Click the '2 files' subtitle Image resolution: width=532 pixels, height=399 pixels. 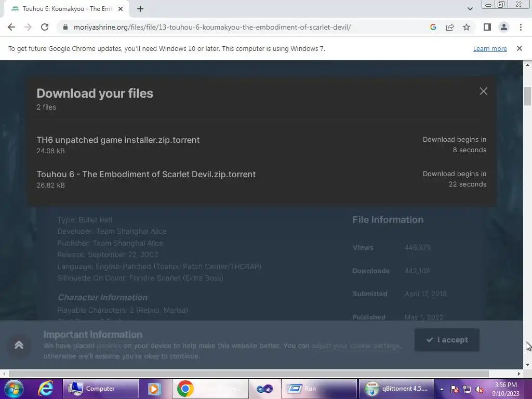(46, 107)
